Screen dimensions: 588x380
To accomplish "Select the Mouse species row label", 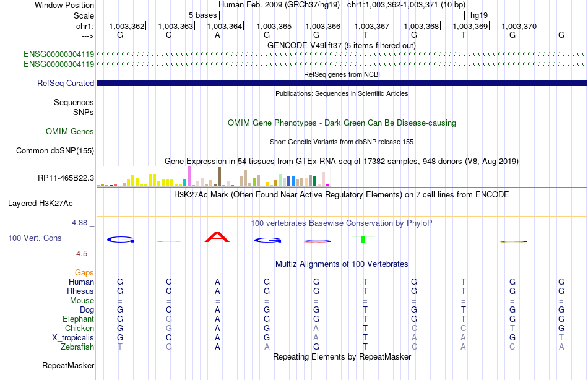I will [x=82, y=301].
